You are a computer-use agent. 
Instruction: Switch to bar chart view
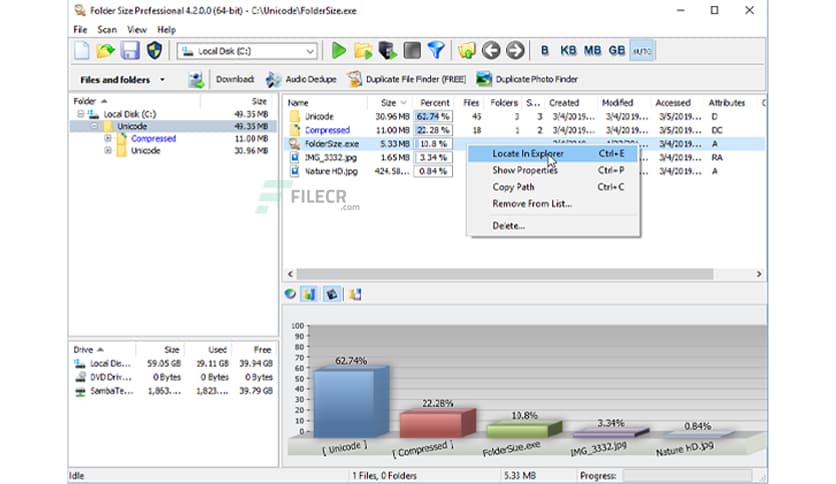point(309,294)
